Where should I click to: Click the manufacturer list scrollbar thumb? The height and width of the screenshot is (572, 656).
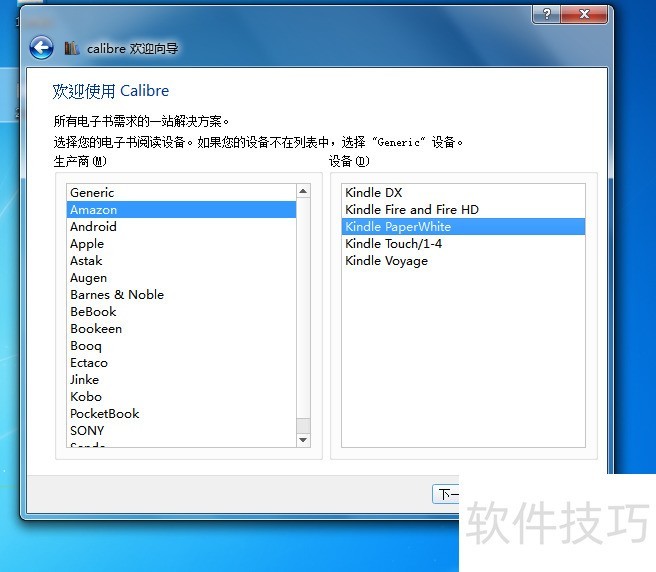point(303,426)
